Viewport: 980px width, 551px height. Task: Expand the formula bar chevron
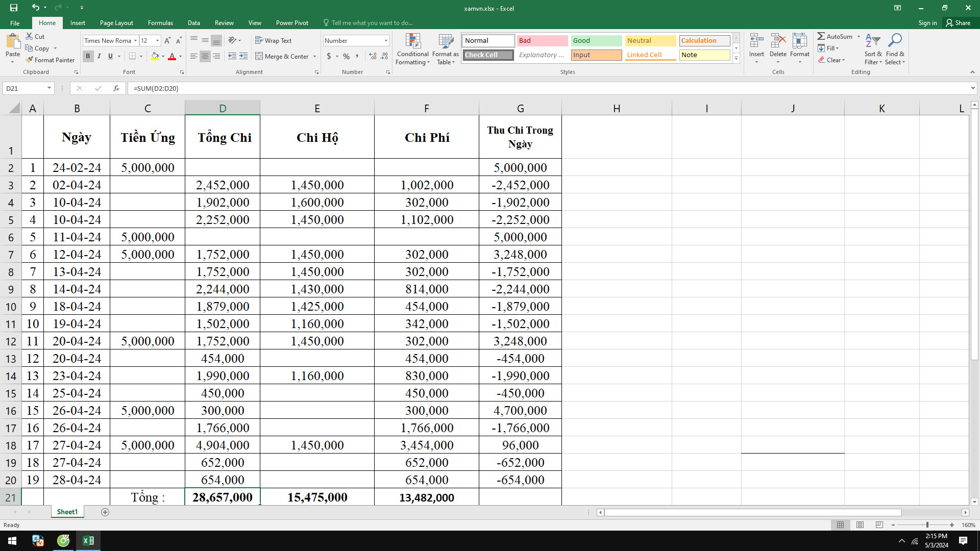[973, 88]
